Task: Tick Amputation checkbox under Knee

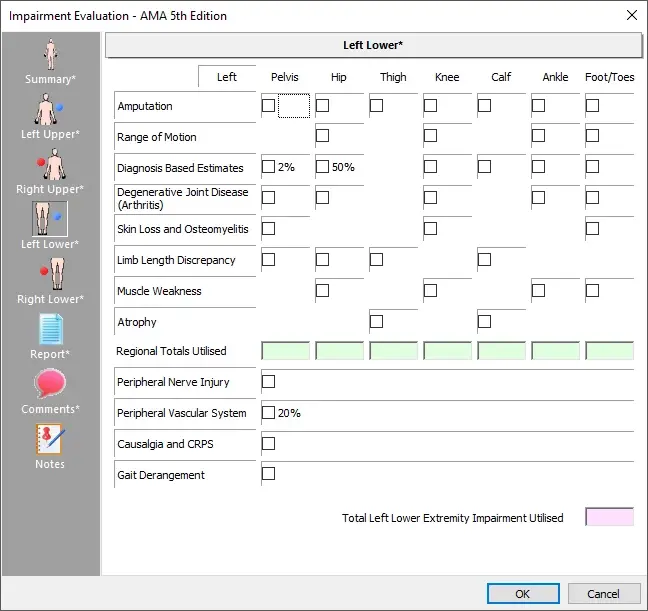Action: tap(430, 105)
